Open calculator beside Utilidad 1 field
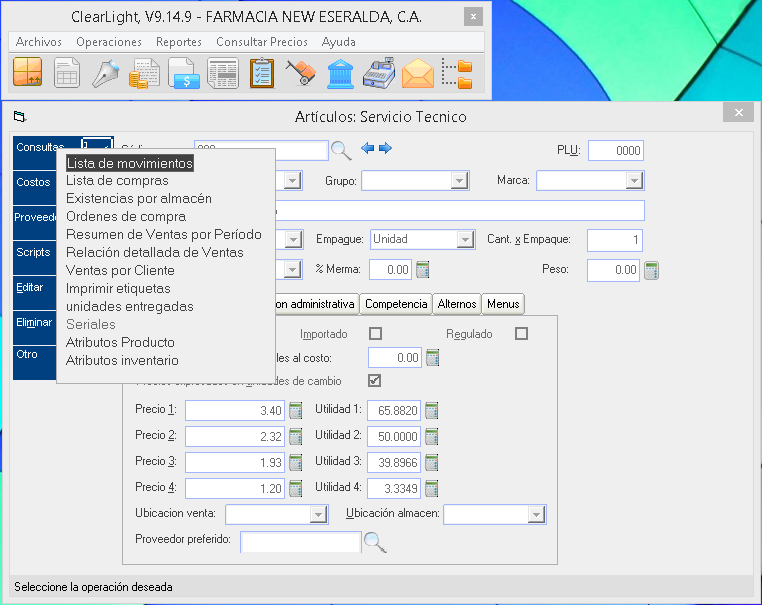 432,411
